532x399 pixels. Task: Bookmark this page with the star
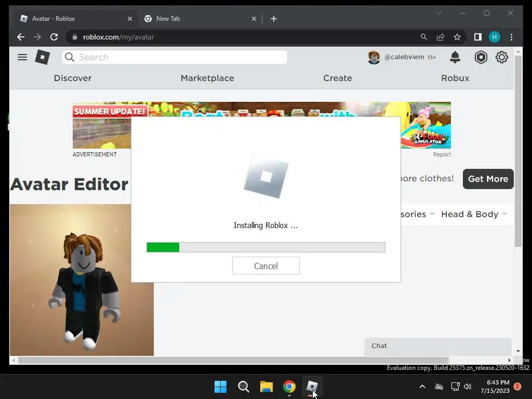pos(457,37)
